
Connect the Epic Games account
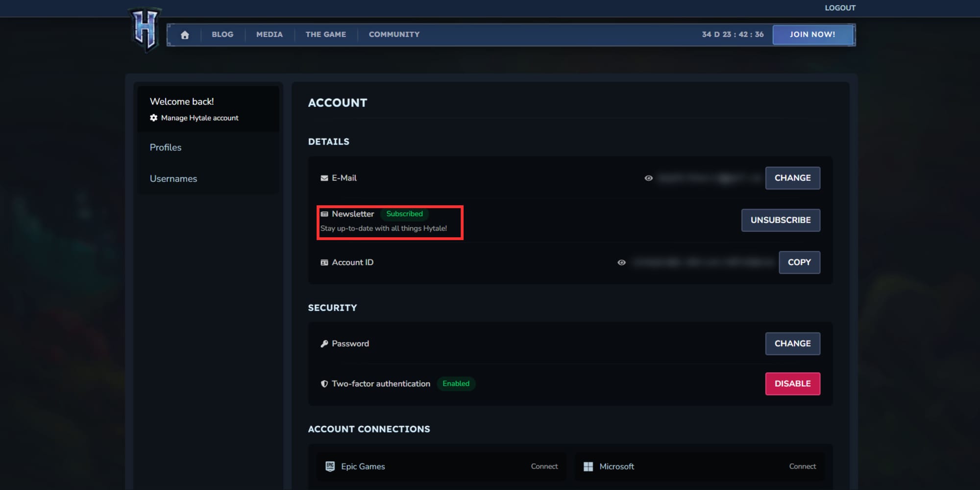point(544,466)
